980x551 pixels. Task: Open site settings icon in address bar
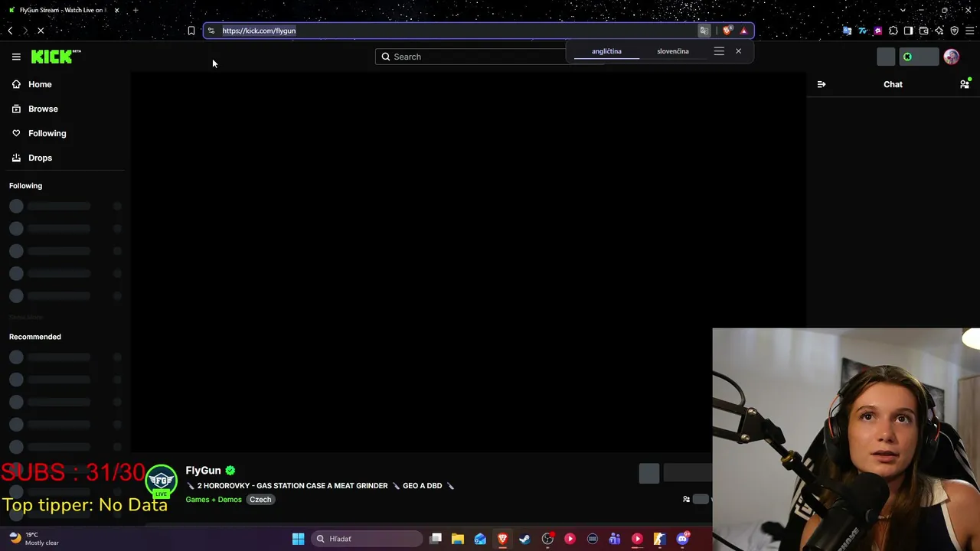tap(211, 31)
